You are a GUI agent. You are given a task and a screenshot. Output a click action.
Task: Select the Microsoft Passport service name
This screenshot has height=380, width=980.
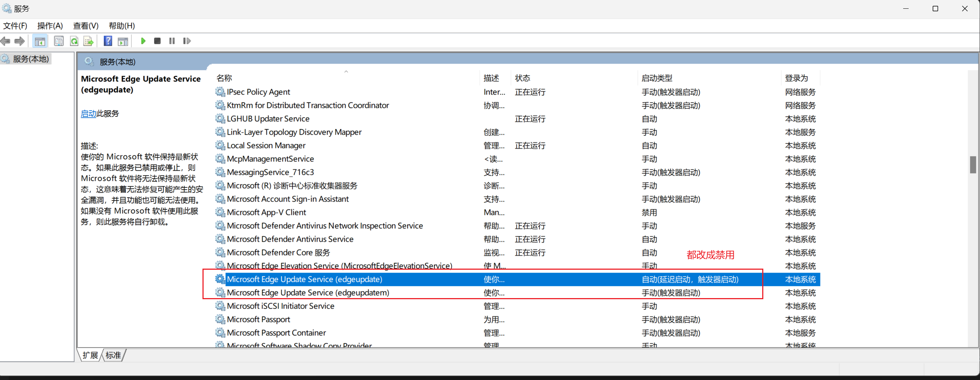259,320
